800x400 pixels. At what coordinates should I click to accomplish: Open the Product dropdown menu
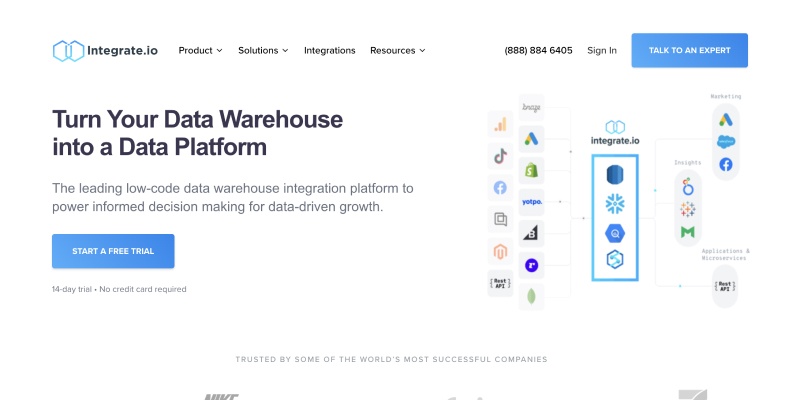click(201, 51)
